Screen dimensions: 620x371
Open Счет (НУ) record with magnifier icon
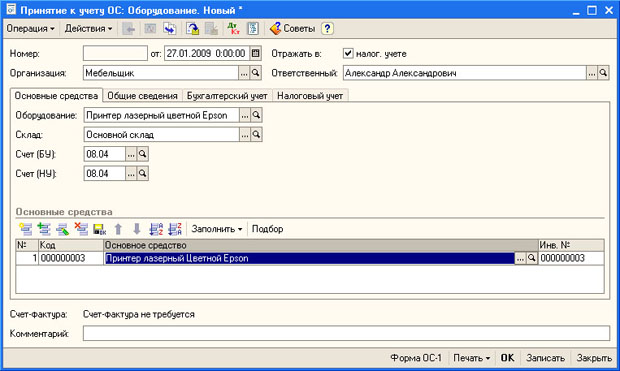(143, 173)
